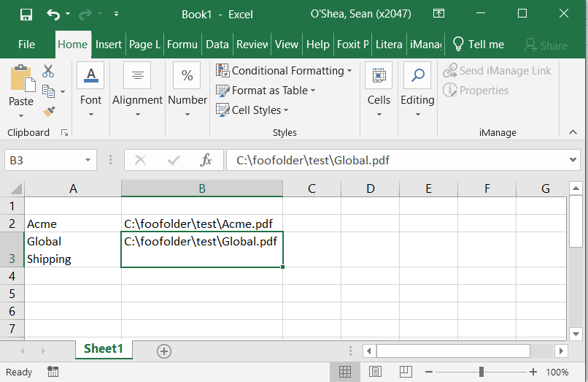Open Conditional Formatting menu
The width and height of the screenshot is (588, 382).
point(284,71)
